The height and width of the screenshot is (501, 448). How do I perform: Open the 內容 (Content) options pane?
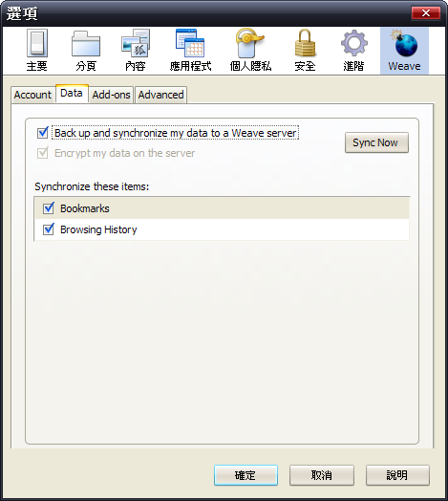[x=135, y=51]
